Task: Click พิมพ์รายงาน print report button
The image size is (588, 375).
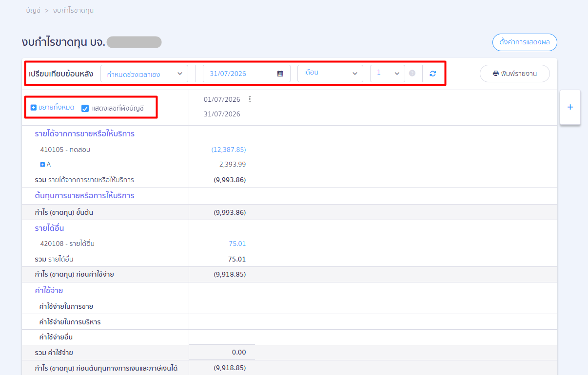Action: coord(514,74)
